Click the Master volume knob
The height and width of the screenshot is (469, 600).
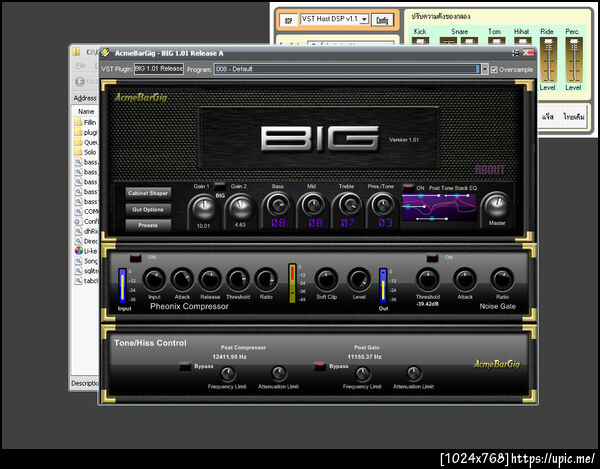pyautogui.click(x=497, y=205)
